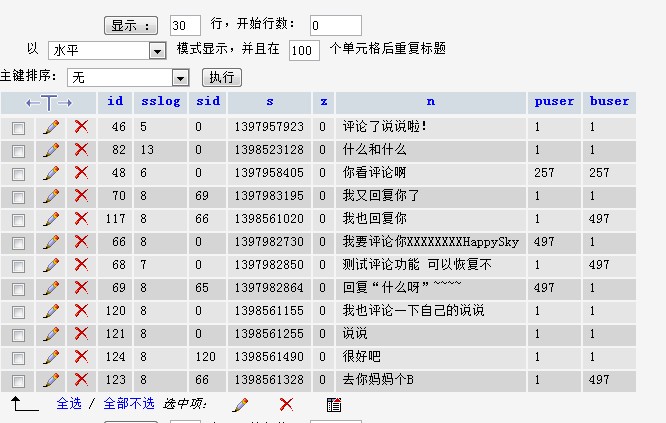Delete row with id 120
Image resolution: width=666 pixels, height=423 pixels.
(81, 310)
